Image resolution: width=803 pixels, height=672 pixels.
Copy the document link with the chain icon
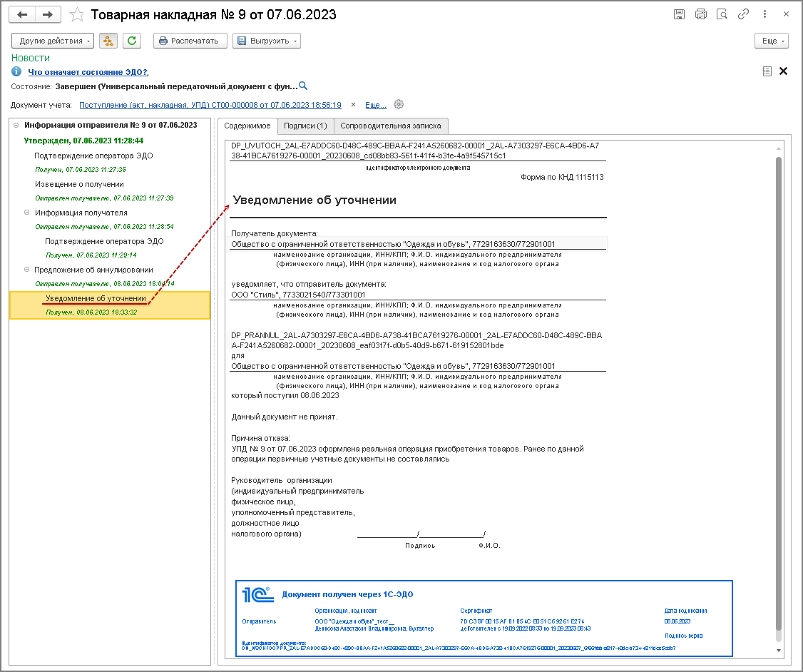tap(743, 14)
